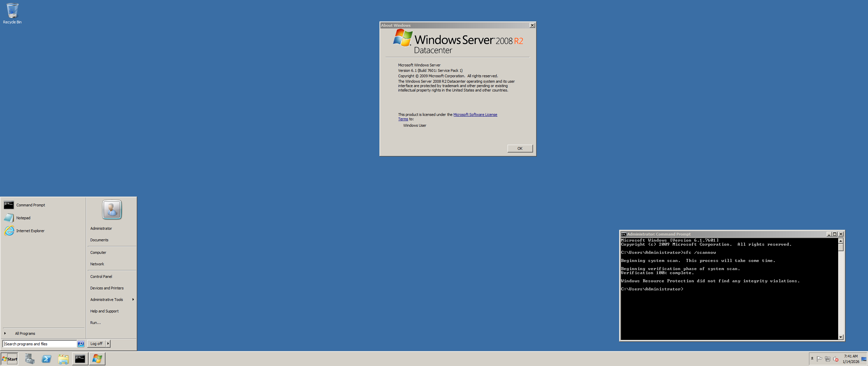This screenshot has height=366, width=868.
Task: Open Windows Explorer folder icon on taskbar
Action: (x=63, y=359)
